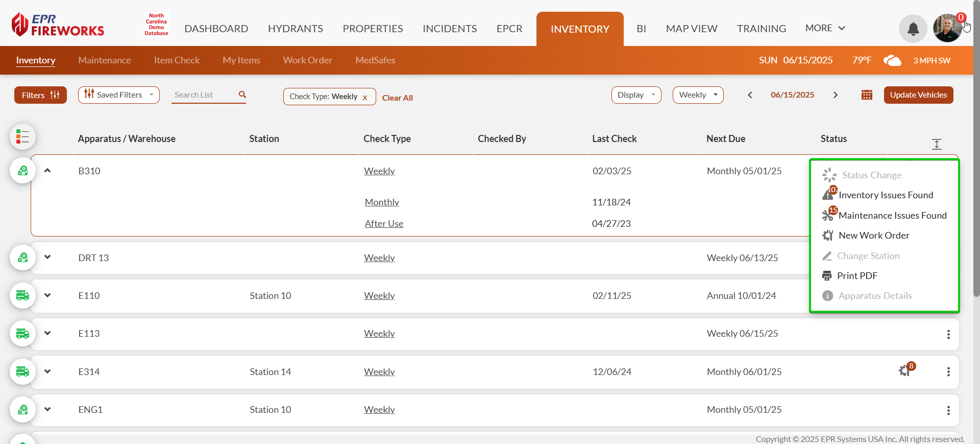Click the E110 fire truck icon
980x444 pixels.
pyautogui.click(x=22, y=296)
